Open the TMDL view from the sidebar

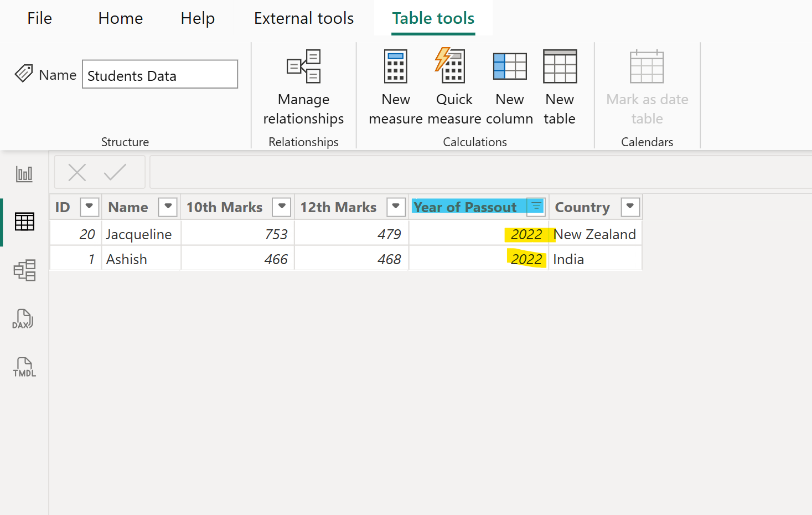[x=24, y=367]
